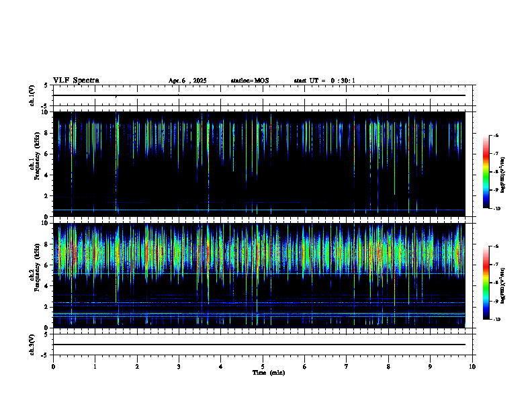This screenshot has width=532, height=411.
Task: Click the "-6" value on ch.1 color bar
Action: coord(496,135)
